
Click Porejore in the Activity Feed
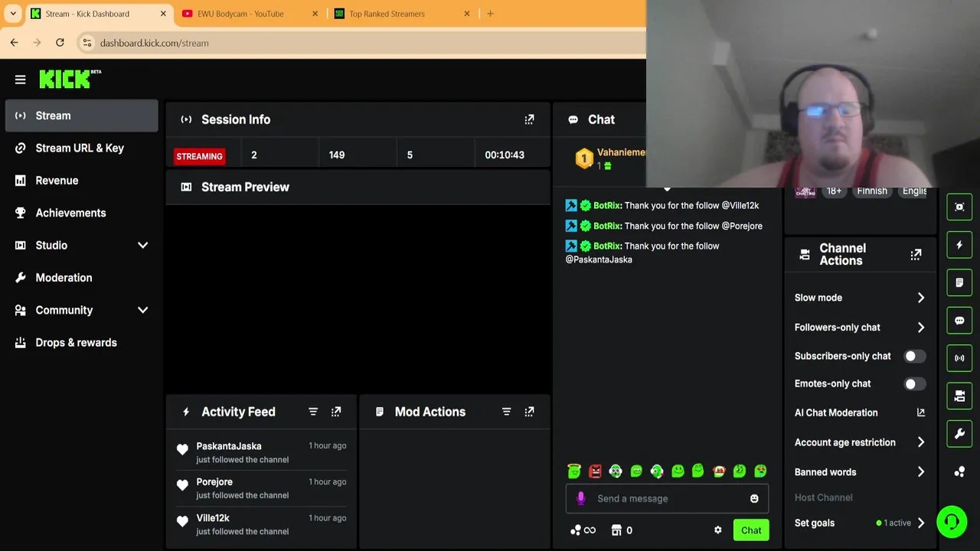click(214, 482)
